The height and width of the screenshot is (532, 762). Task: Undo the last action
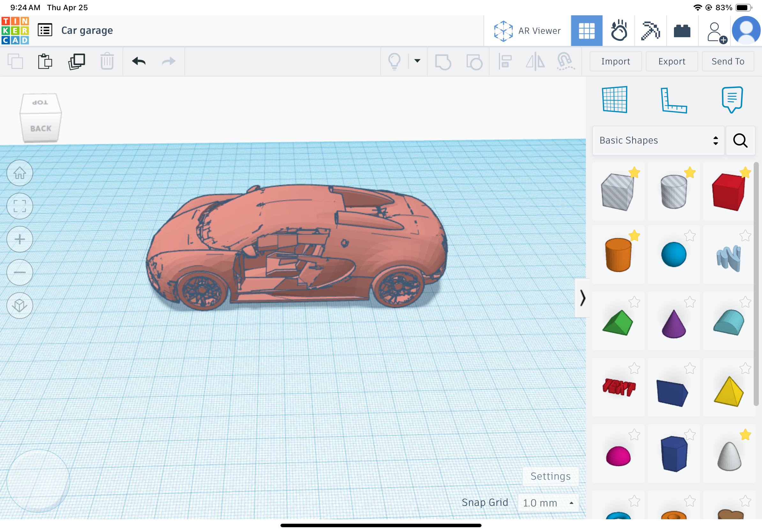coord(139,61)
